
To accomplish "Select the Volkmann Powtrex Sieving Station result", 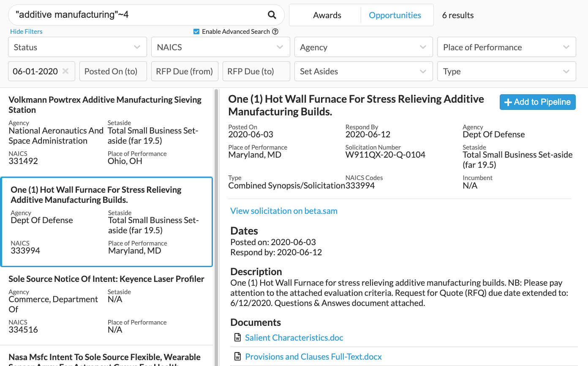I will click(x=106, y=132).
